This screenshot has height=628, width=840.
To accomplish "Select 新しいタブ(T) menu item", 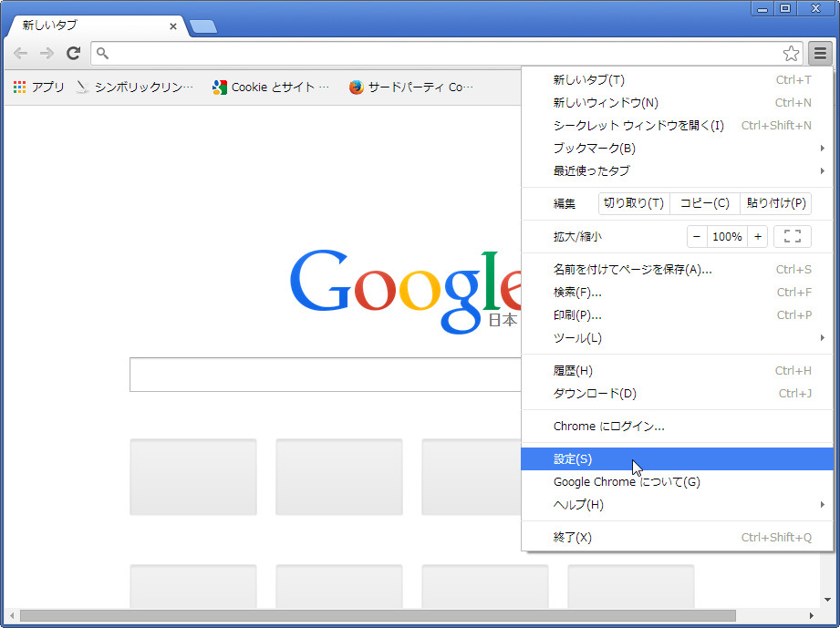I will (677, 80).
